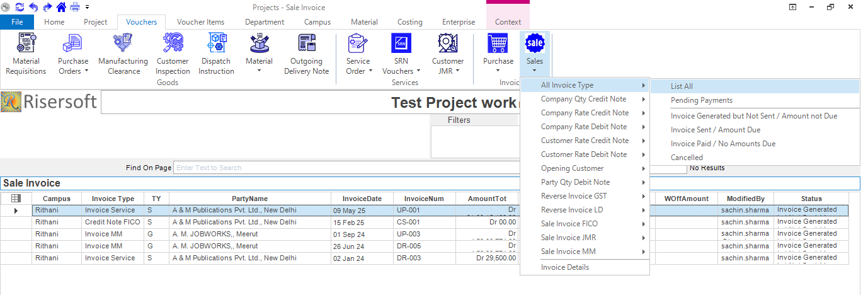Click the Manufacturing Clearance icon
Screen dimensions: 868x295
[x=123, y=44]
